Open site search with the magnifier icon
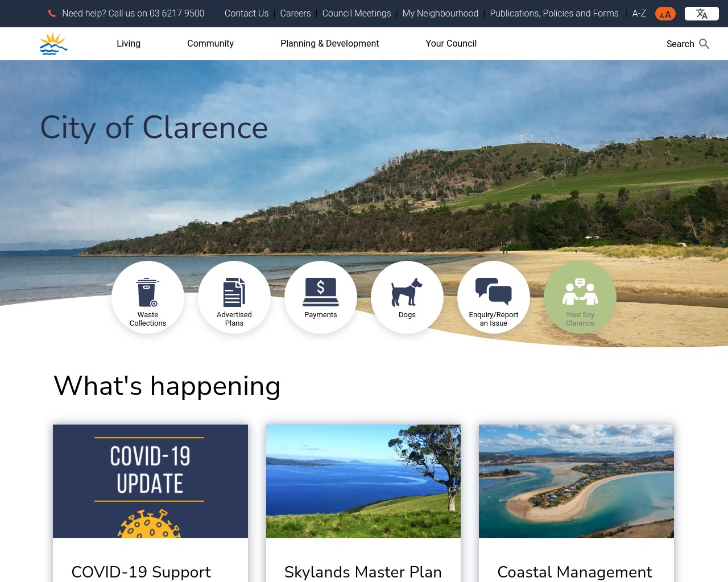 click(x=704, y=44)
